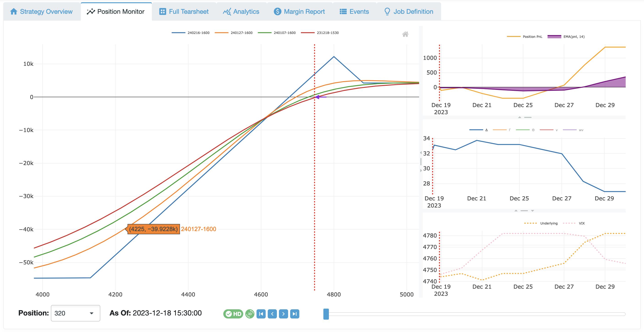This screenshot has width=644, height=332.
Task: Expand the Underlying panel with the down triangle
Action: 533,210
